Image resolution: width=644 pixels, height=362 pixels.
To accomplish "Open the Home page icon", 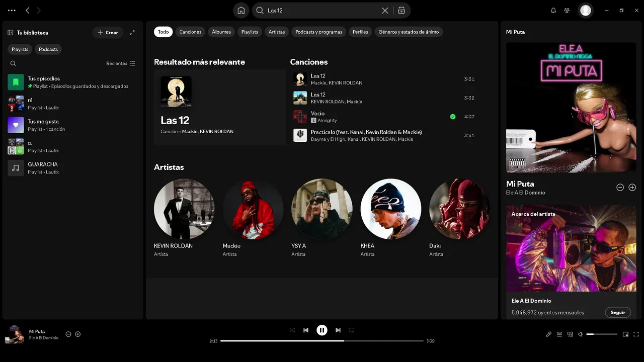I will 242,10.
